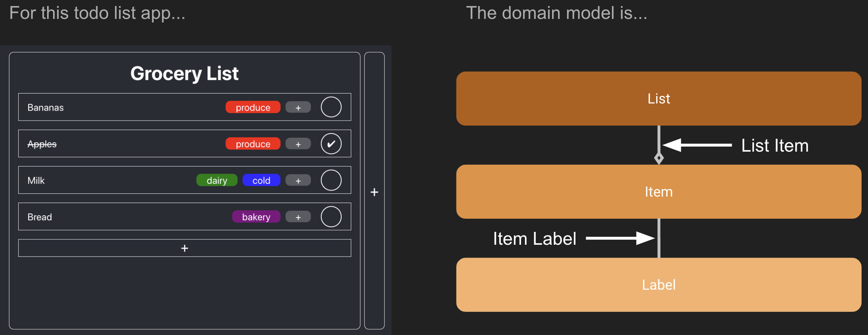Add a new list using side plus panel
Image resolution: width=868 pixels, height=335 pixels.
[374, 191]
